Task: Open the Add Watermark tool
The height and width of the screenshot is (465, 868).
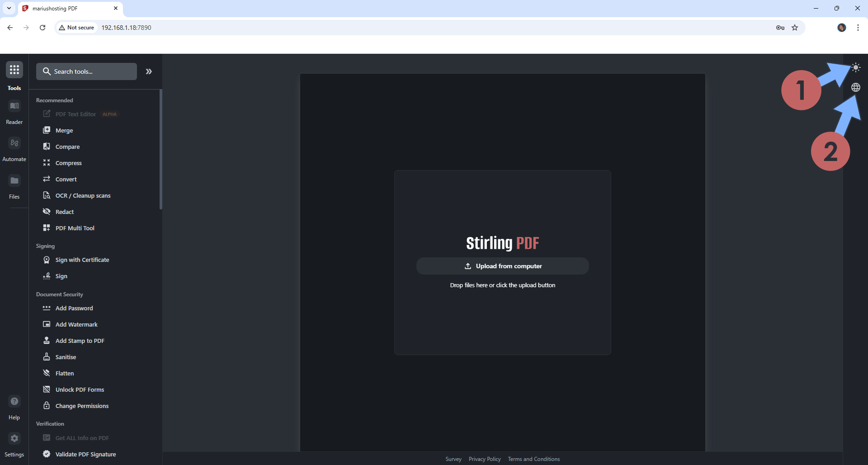Action: [x=76, y=324]
